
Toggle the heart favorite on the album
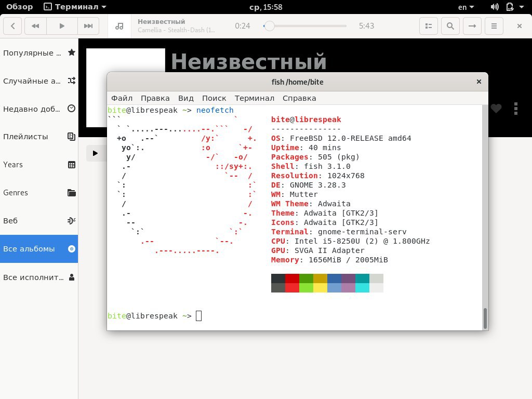point(496,109)
